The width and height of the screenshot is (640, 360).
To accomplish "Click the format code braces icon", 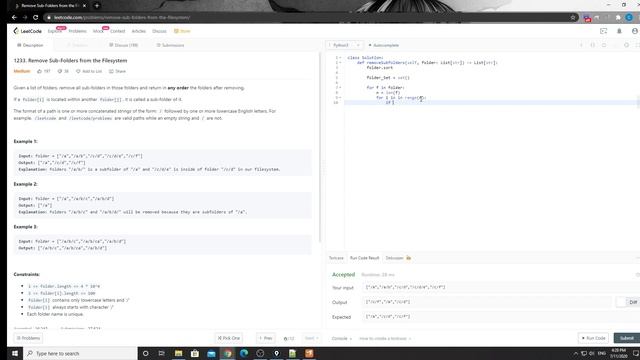I will point(593,45).
